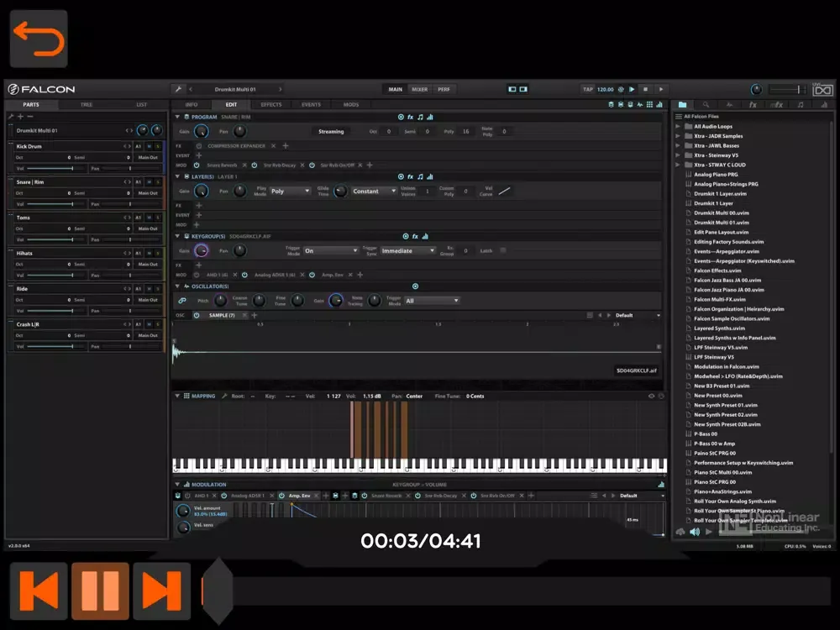
Task: Click the target icon in Oscillator header
Action: (x=415, y=286)
